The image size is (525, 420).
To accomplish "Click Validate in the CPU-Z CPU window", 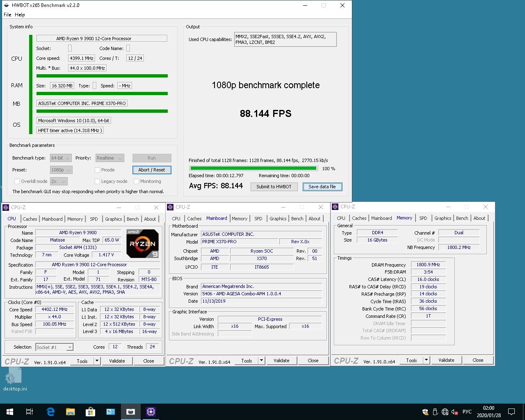I will click(117, 361).
